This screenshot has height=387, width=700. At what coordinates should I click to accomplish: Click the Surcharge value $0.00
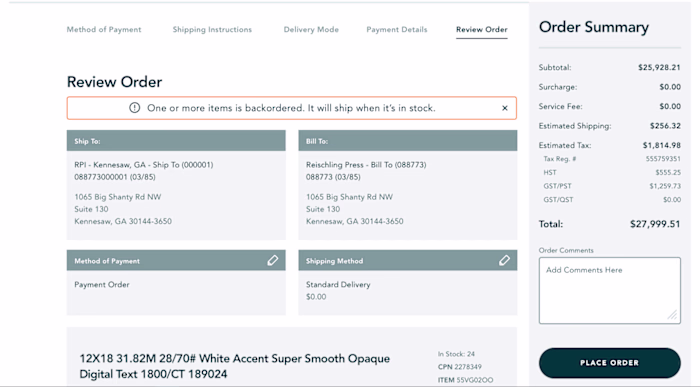(670, 87)
